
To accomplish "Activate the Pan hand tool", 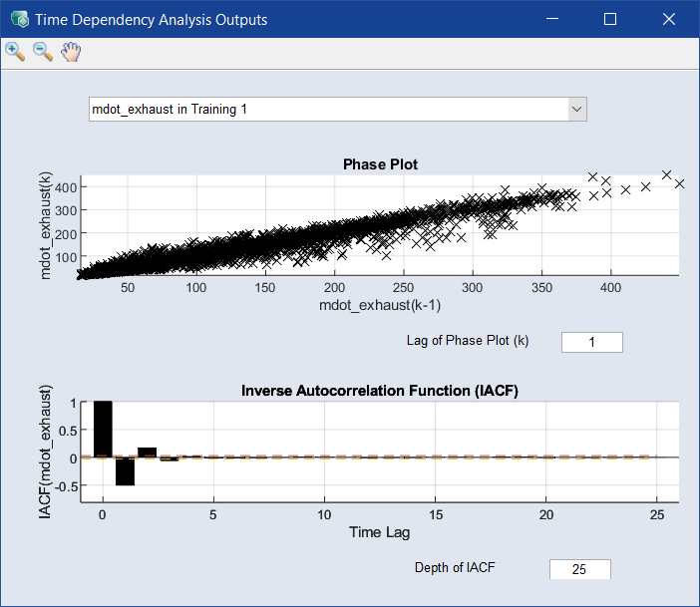I will [70, 52].
